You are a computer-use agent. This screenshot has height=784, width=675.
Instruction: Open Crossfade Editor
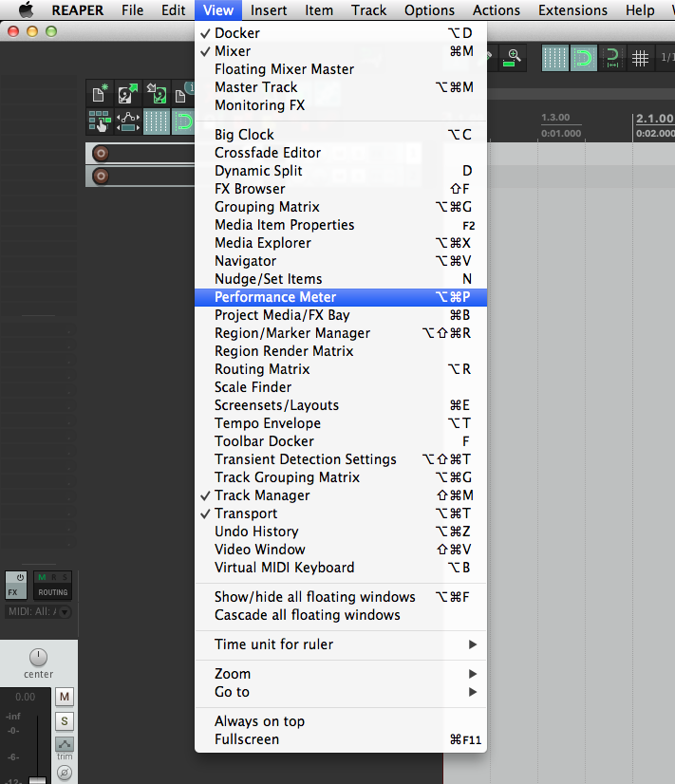(x=341, y=153)
